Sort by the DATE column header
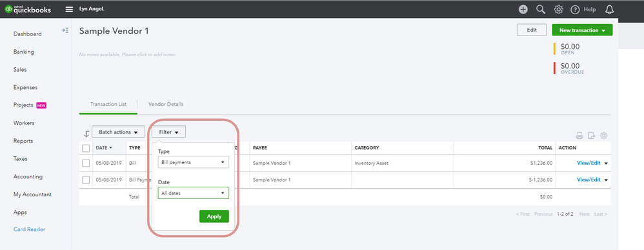Viewport: 644px width, 250px height. [x=104, y=148]
